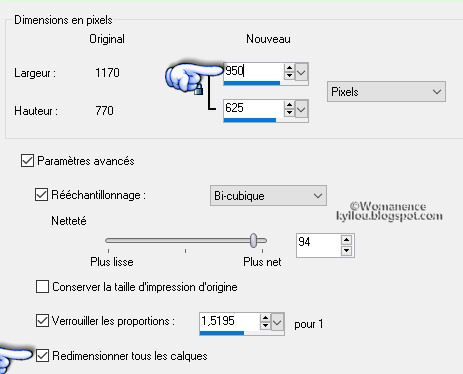463x374 pixels.
Task: Click the height increment arrow
Action: [289, 105]
